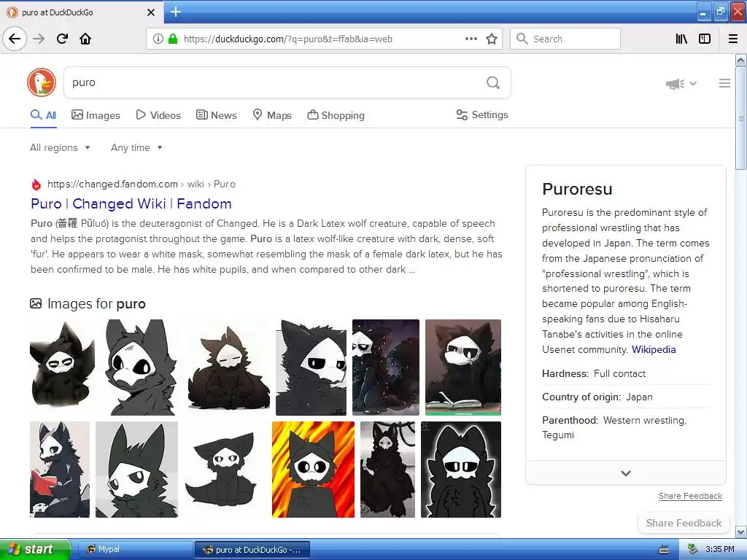Click the floating Share Feedback button

coord(684,523)
